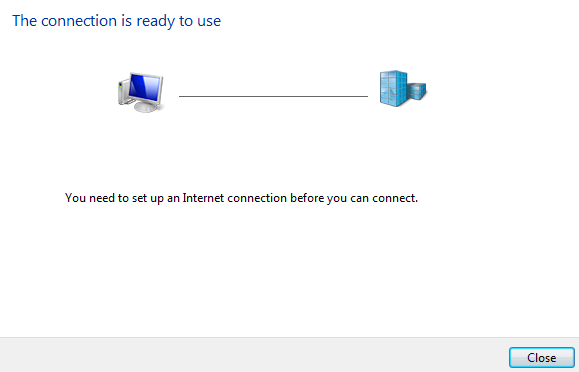Click the word "Internet" in the message

[203, 198]
